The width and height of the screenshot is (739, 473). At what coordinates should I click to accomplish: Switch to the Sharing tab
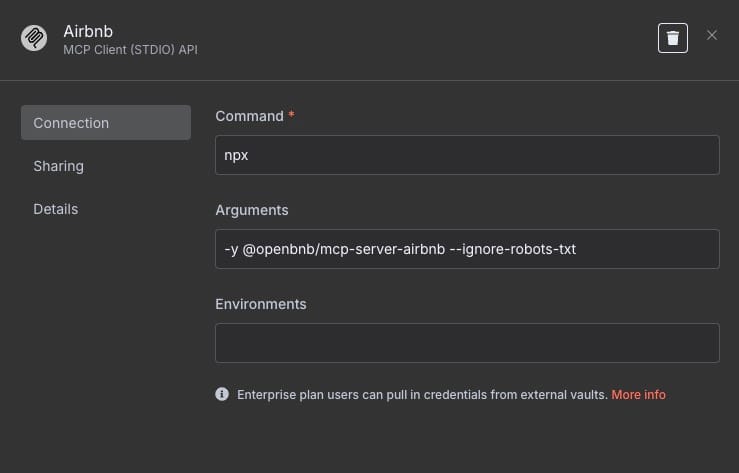(x=58, y=166)
